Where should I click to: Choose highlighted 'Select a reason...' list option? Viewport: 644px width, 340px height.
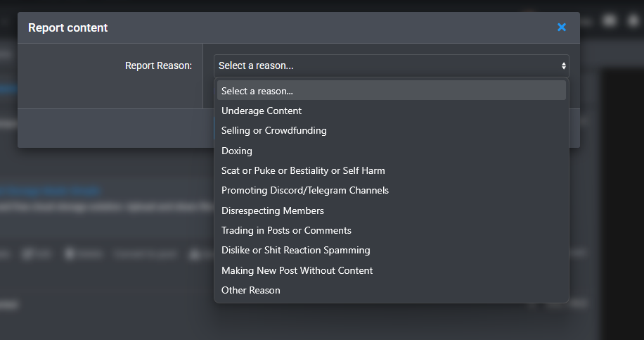click(x=391, y=91)
